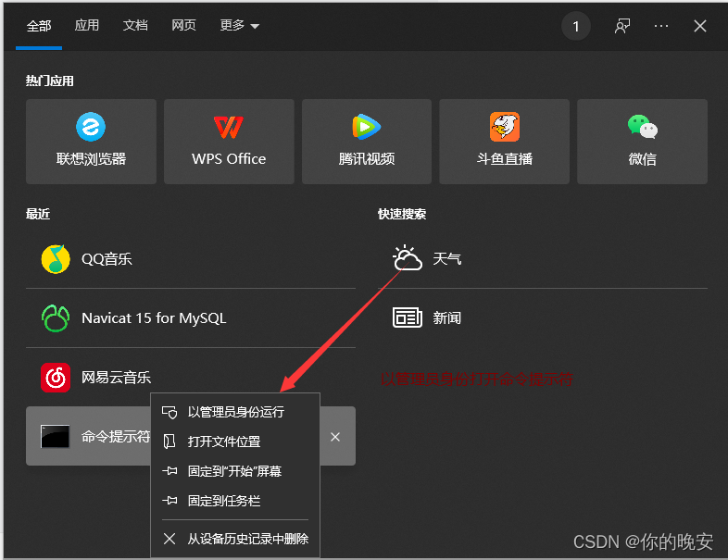This screenshot has height=560, width=728.
Task: Launch the 微信 tile
Action: [x=642, y=142]
